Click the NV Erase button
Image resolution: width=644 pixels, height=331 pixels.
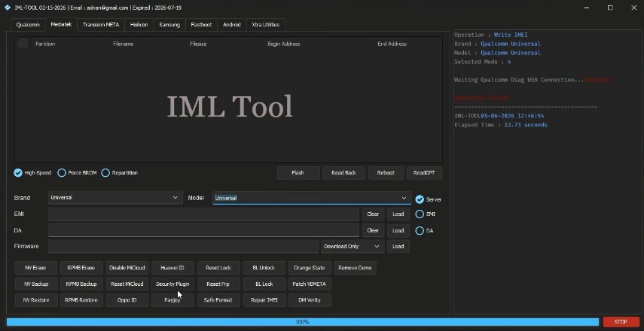36,268
